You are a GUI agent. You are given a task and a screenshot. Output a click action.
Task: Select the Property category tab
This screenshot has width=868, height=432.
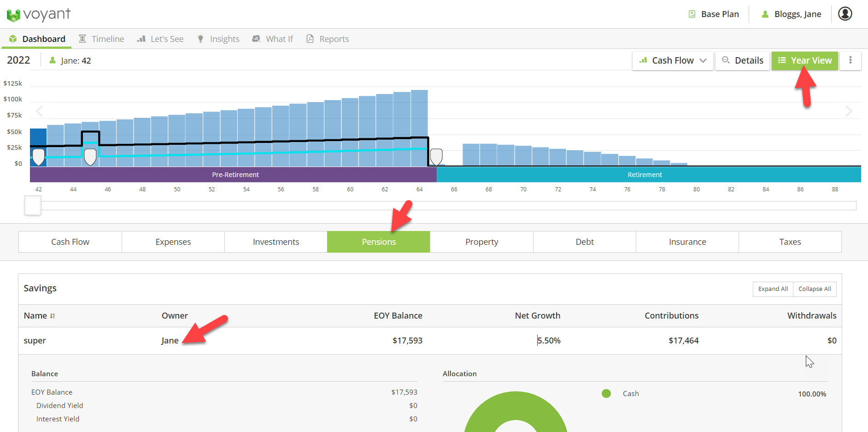481,242
